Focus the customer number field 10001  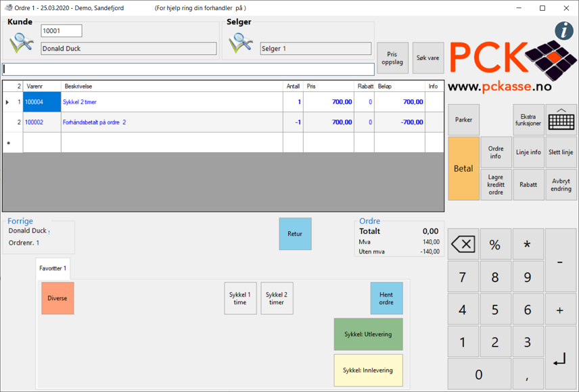click(x=62, y=31)
